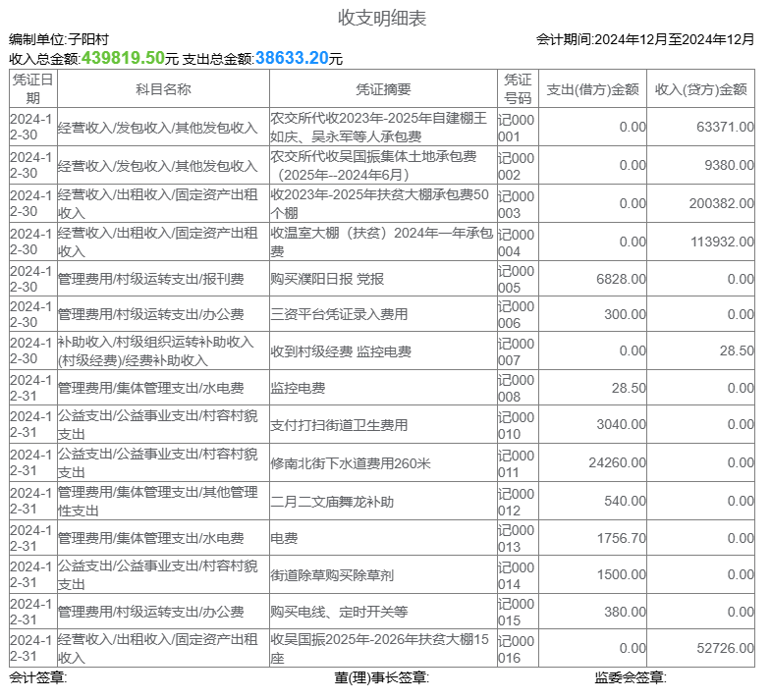The image size is (771, 700).
Task: Click the 支出(借方)金额 column header
Action: [x=592, y=89]
